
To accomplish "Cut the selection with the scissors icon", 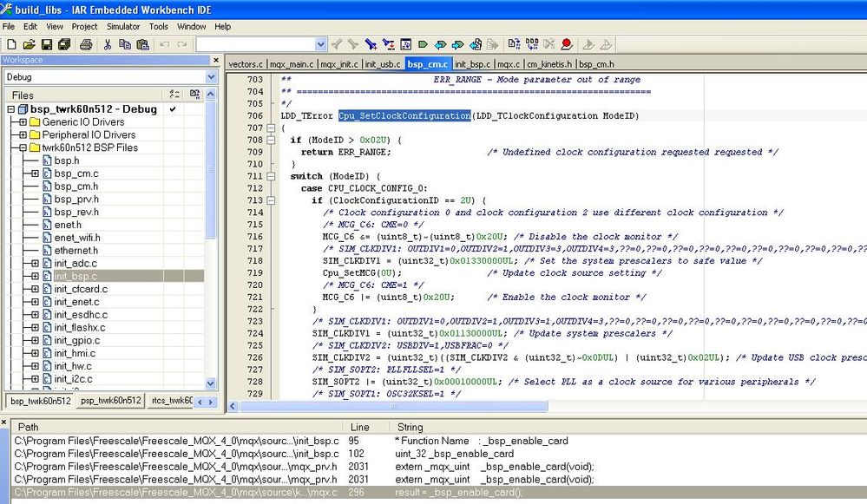I will point(108,44).
